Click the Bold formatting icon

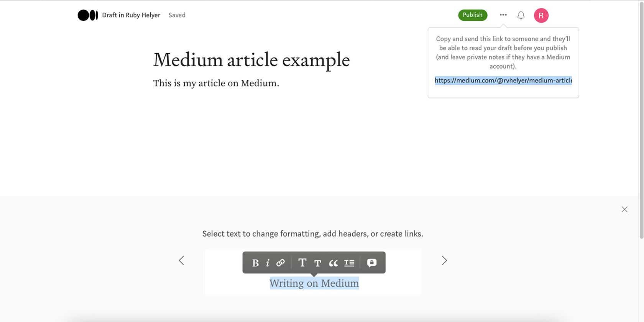click(255, 263)
